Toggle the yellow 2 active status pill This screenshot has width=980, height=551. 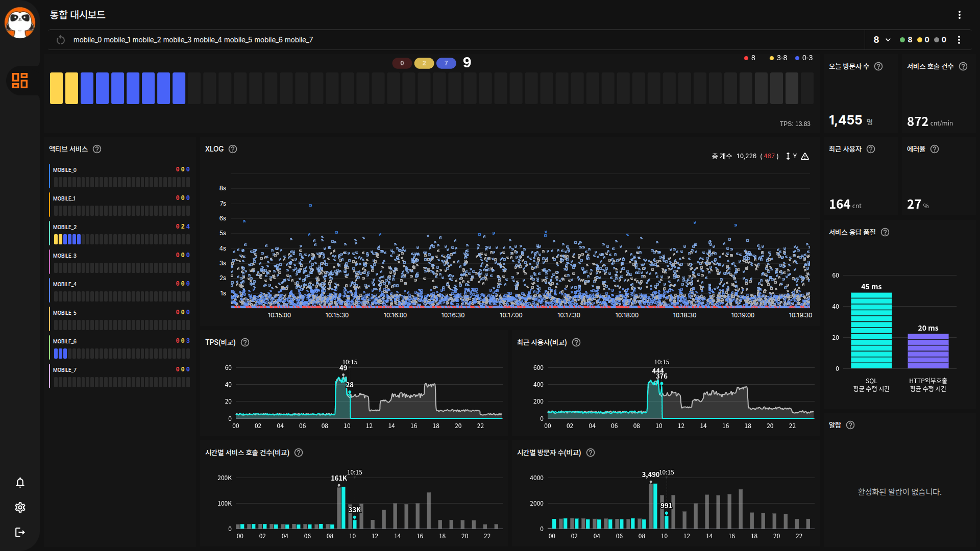point(424,63)
